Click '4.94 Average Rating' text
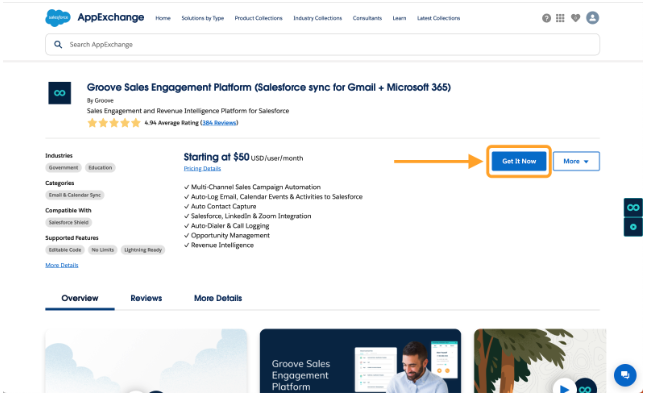The width and height of the screenshot is (653, 398). (172, 123)
